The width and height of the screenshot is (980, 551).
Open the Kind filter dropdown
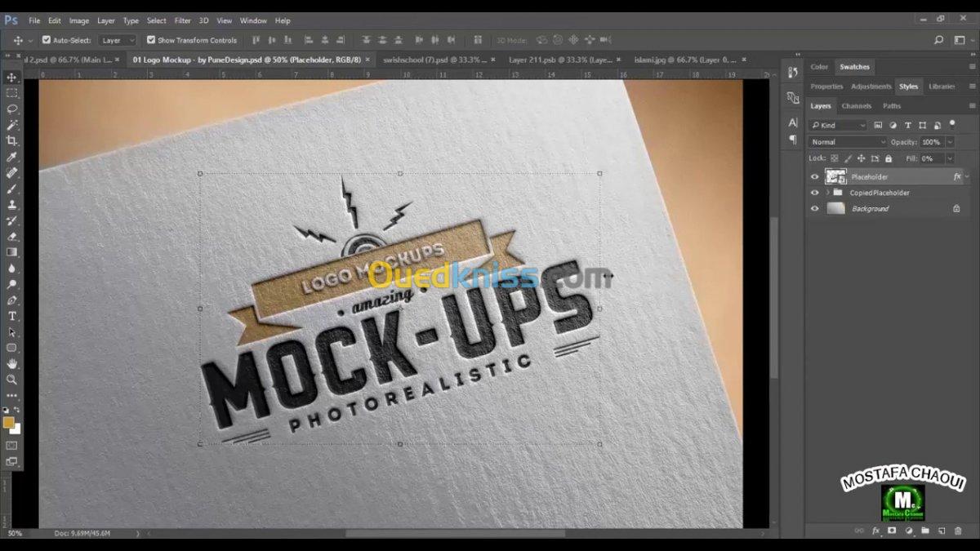click(839, 126)
